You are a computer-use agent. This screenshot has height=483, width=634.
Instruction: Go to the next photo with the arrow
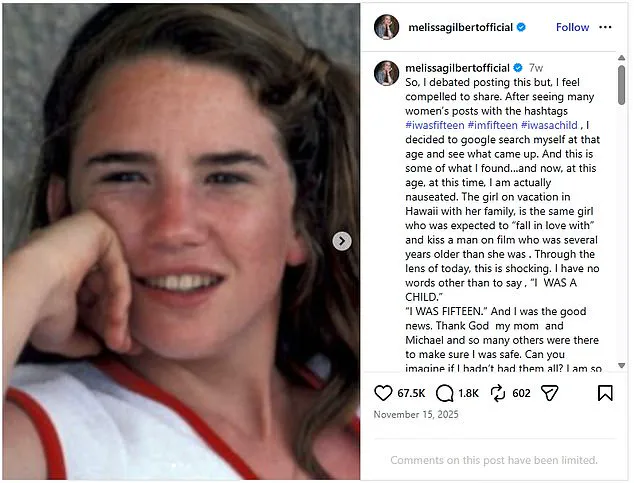pyautogui.click(x=342, y=241)
